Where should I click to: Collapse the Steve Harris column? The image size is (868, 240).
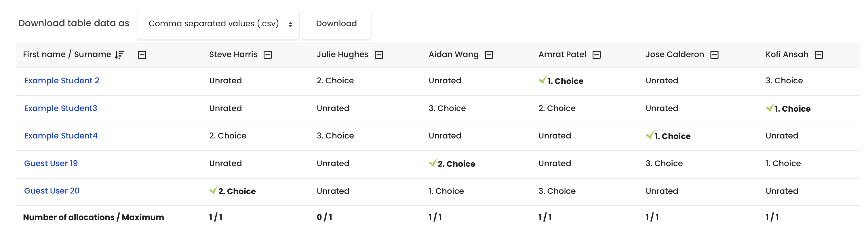268,55
